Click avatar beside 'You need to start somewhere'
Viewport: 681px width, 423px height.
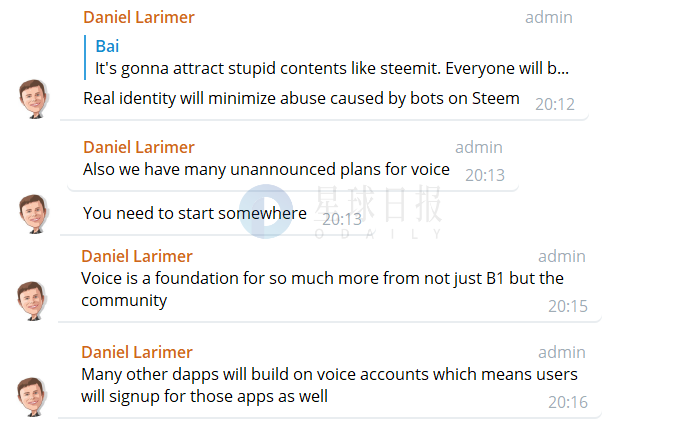click(34, 214)
